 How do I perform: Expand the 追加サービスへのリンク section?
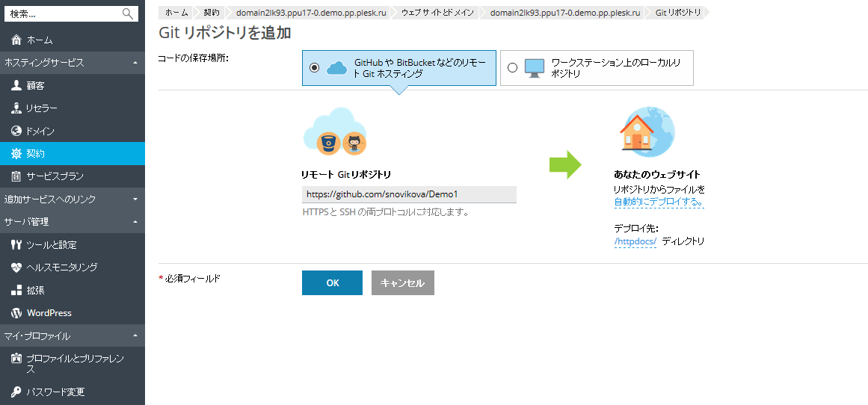point(135,199)
